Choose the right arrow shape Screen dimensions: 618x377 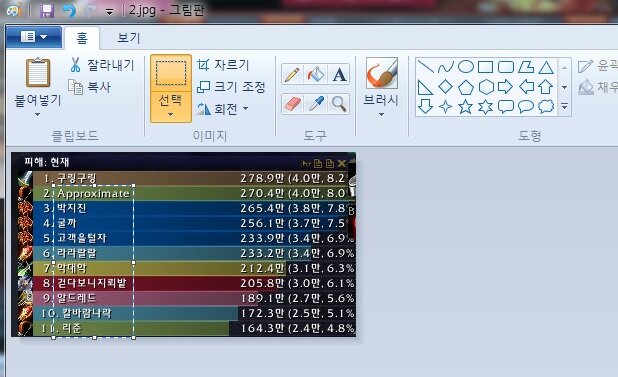[x=506, y=87]
